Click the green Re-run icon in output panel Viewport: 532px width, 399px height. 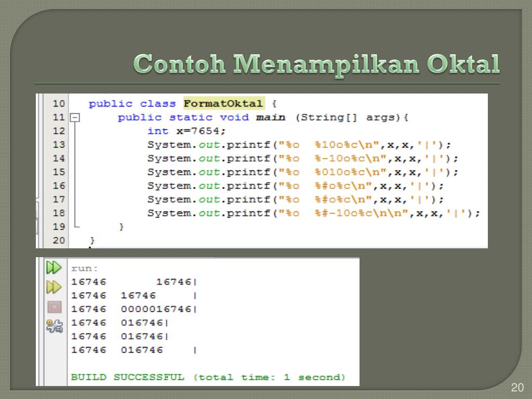(54, 268)
